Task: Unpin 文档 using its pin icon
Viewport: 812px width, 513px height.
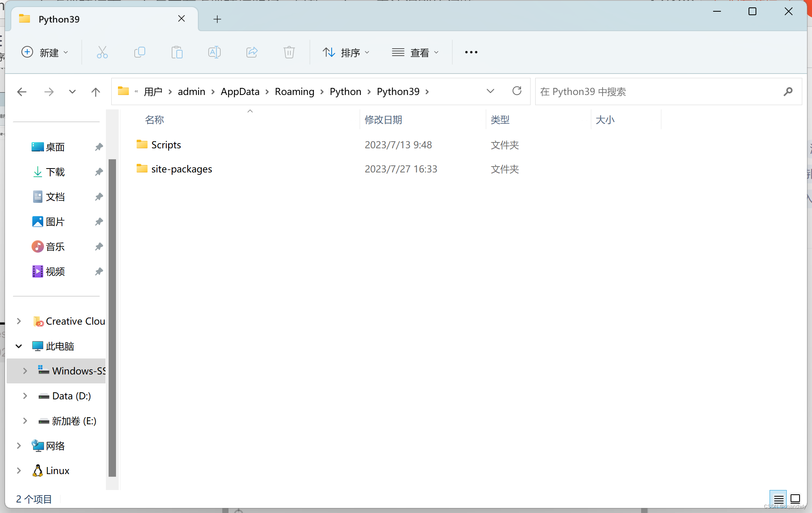Action: [99, 197]
